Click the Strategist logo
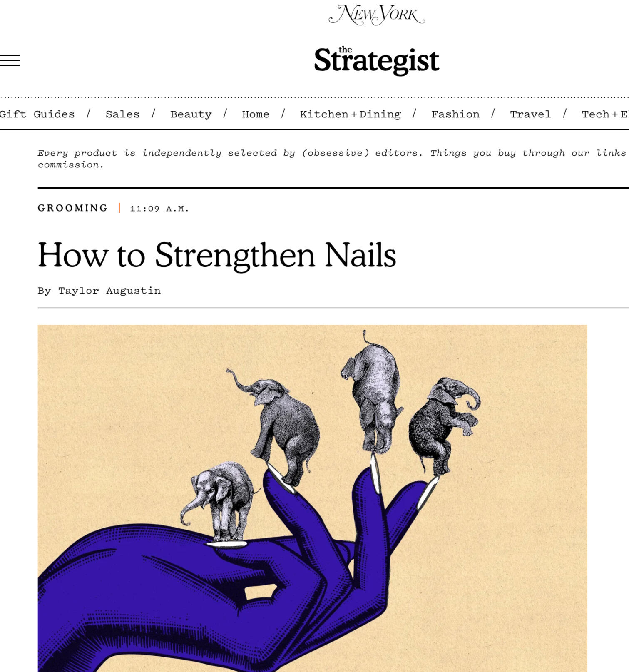629x672 pixels. tap(376, 60)
